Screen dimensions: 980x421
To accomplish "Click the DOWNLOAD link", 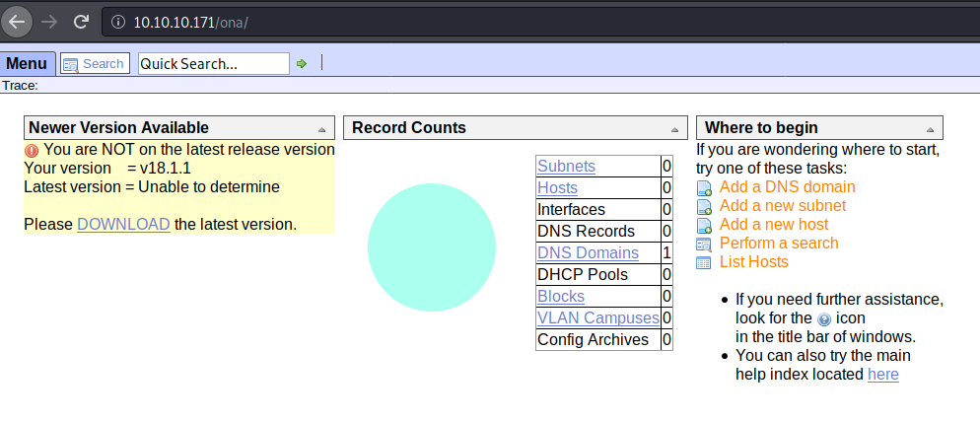I will 123,224.
